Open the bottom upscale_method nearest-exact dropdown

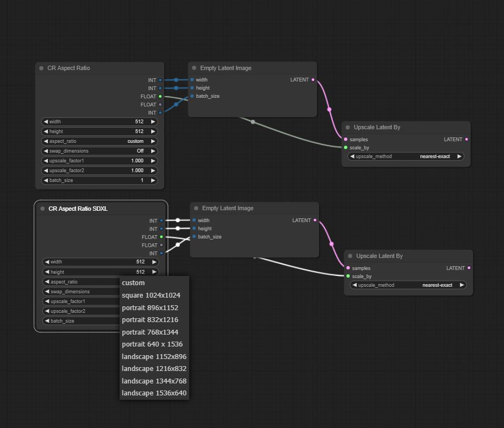tap(408, 285)
